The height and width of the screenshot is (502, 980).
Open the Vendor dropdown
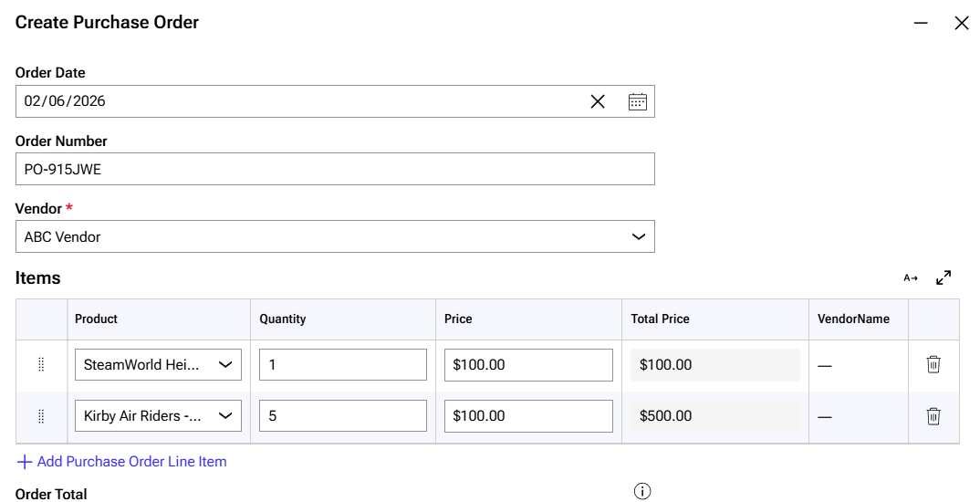coord(639,237)
